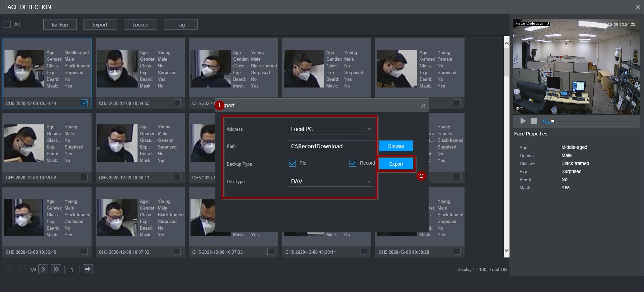Viewport: 644px width, 292px height.
Task: Click the Locked button
Action: coord(141,24)
